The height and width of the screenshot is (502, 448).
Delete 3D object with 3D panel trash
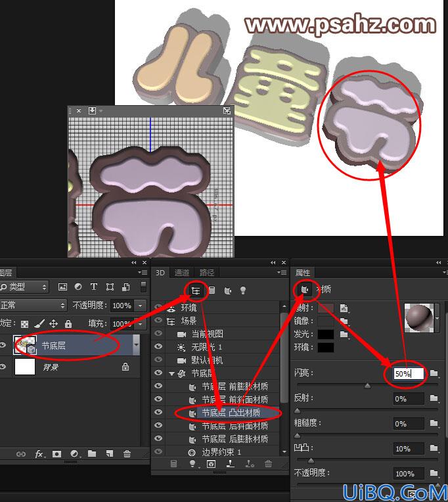pyautogui.click(x=268, y=464)
